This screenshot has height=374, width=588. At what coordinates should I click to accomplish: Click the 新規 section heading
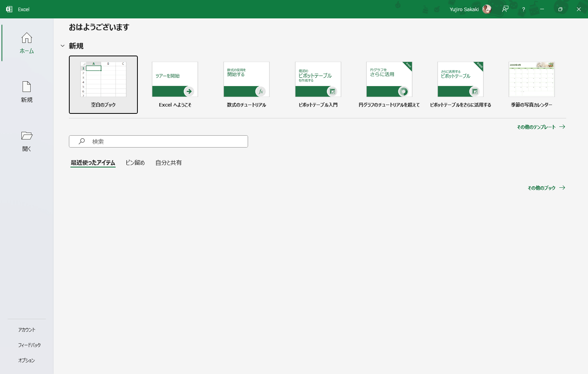tap(76, 46)
